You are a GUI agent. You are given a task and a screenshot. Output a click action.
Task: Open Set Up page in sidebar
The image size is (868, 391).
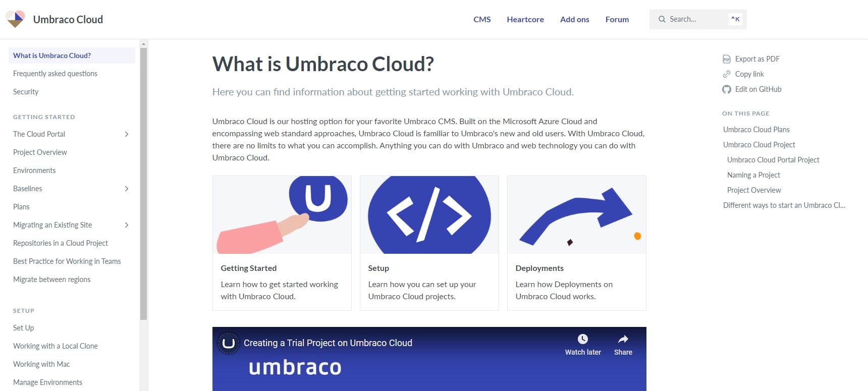24,328
